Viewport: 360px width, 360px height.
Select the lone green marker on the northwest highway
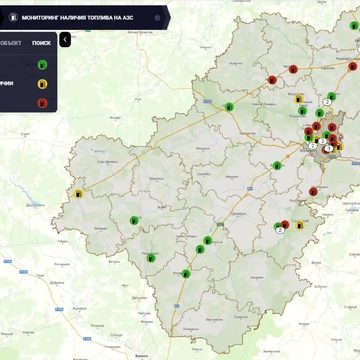[229, 107]
